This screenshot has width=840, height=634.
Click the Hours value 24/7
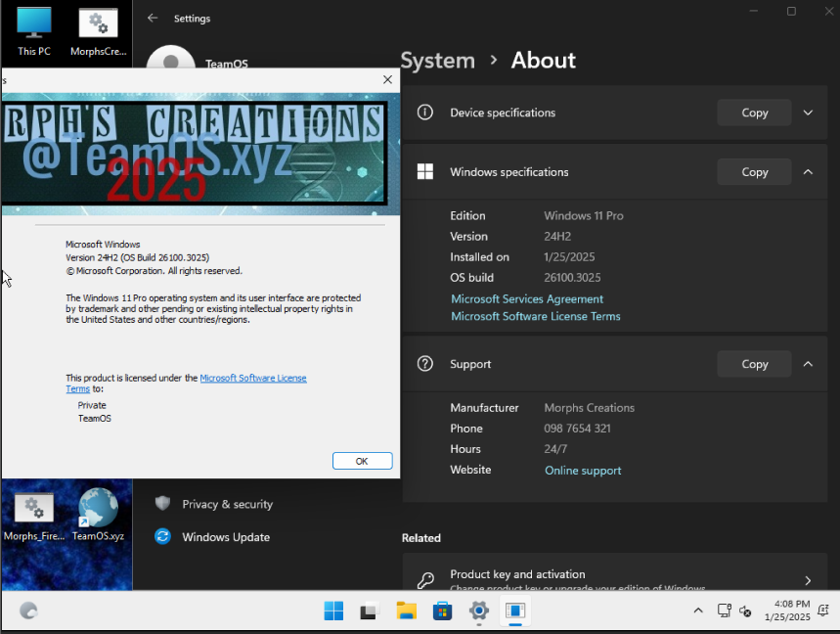555,449
